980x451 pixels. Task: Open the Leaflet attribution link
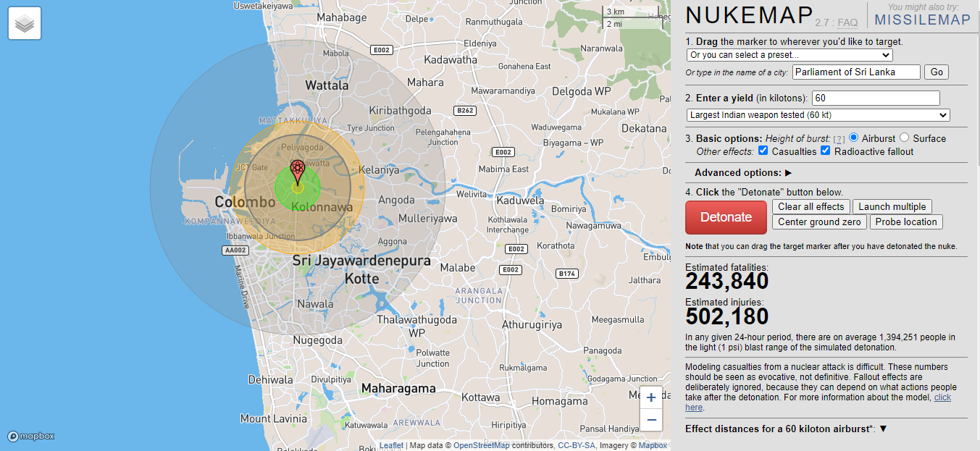click(x=391, y=445)
